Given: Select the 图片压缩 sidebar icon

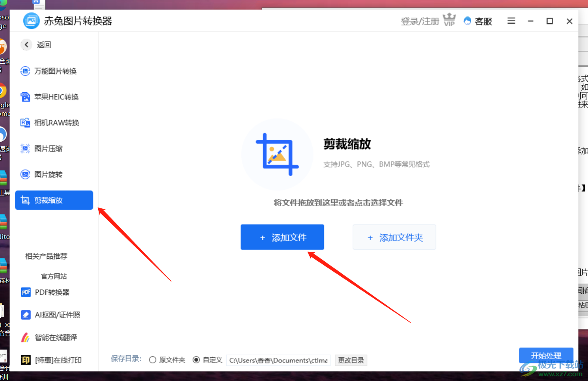Looking at the screenshot, I should [25, 149].
